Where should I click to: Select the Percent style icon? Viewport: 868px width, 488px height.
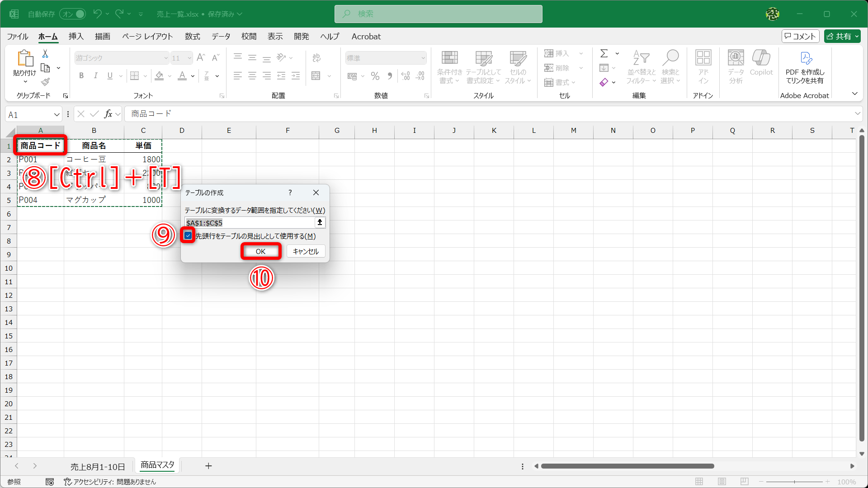tap(375, 76)
